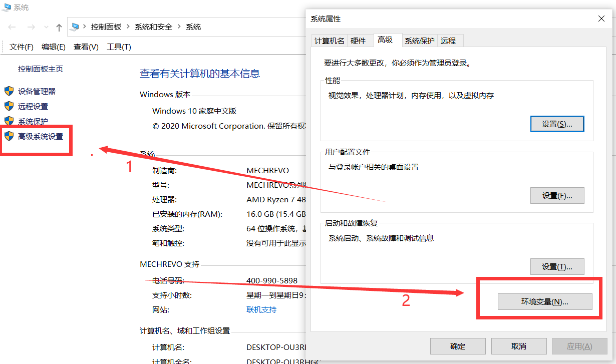Click the Up arrow navigation icon
Screen dimensions: 616x364
[x=59, y=27]
